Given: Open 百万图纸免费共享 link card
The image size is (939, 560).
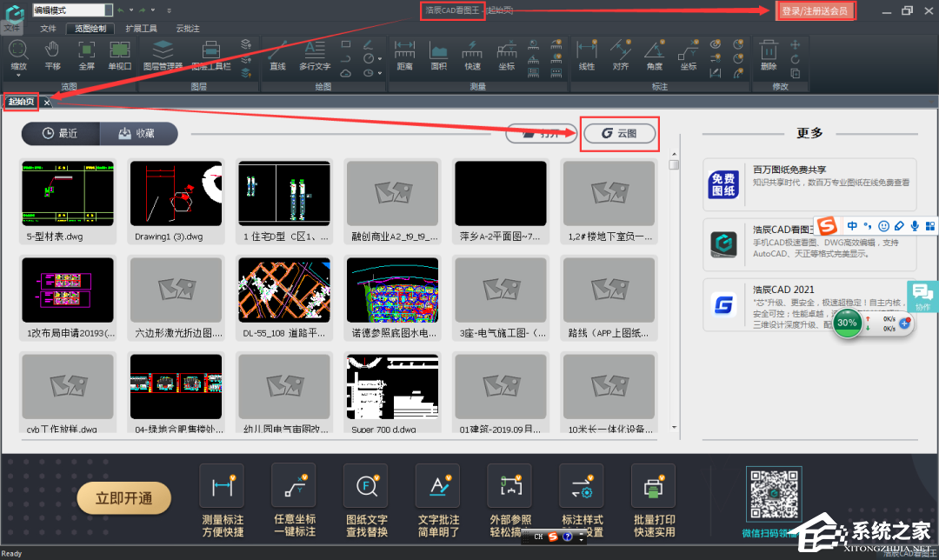Looking at the screenshot, I should (809, 183).
